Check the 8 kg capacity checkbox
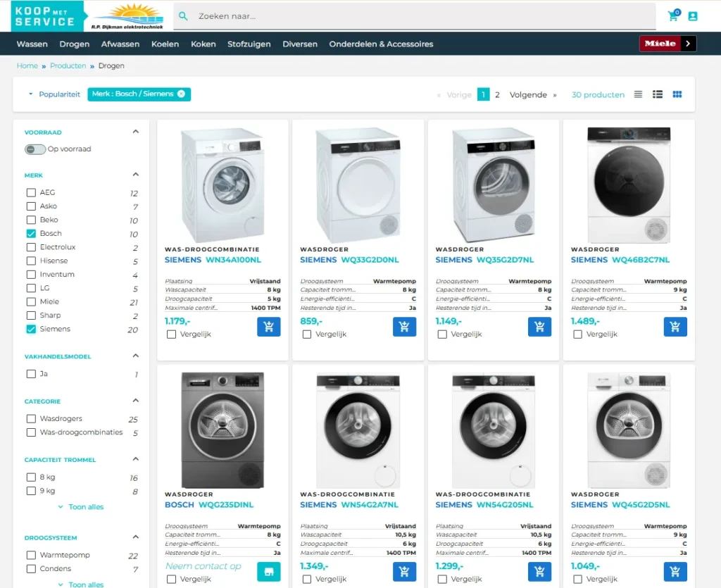The width and height of the screenshot is (721, 588). (x=31, y=477)
